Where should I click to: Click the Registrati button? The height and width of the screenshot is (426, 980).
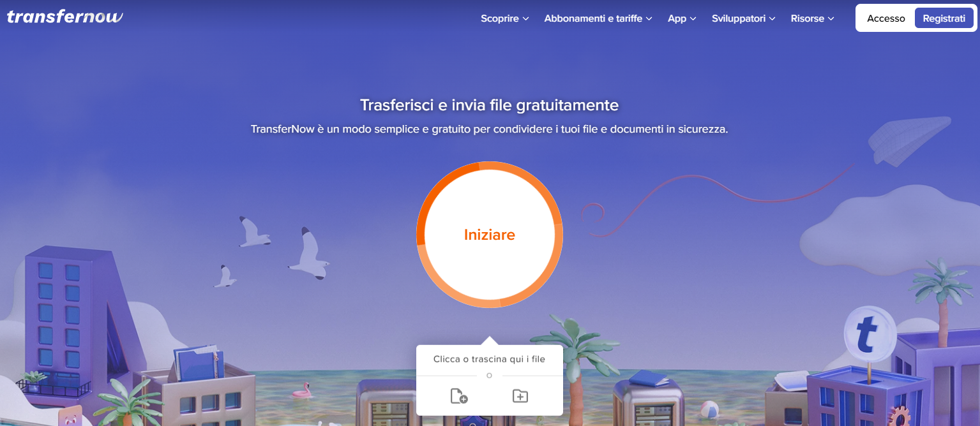click(x=944, y=18)
